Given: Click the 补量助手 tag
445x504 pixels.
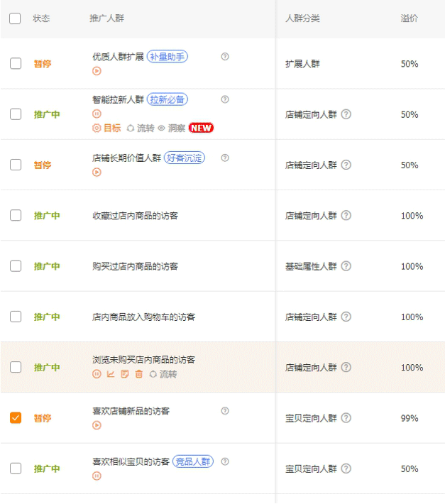Looking at the screenshot, I should 167,57.
